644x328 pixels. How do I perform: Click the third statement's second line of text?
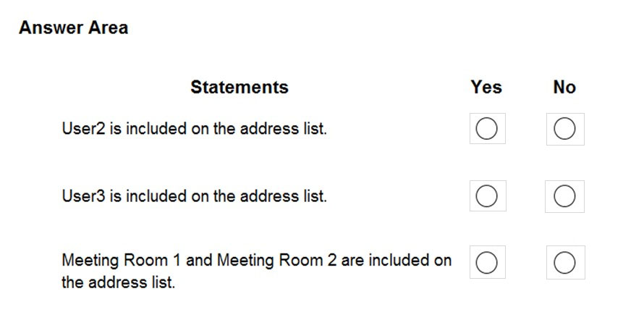pyautogui.click(x=118, y=283)
